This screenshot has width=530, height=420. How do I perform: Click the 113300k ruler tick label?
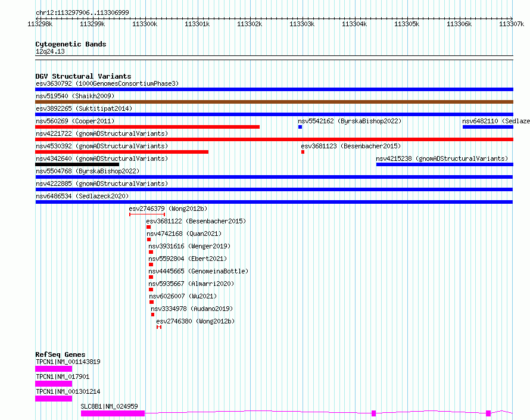coord(145,24)
